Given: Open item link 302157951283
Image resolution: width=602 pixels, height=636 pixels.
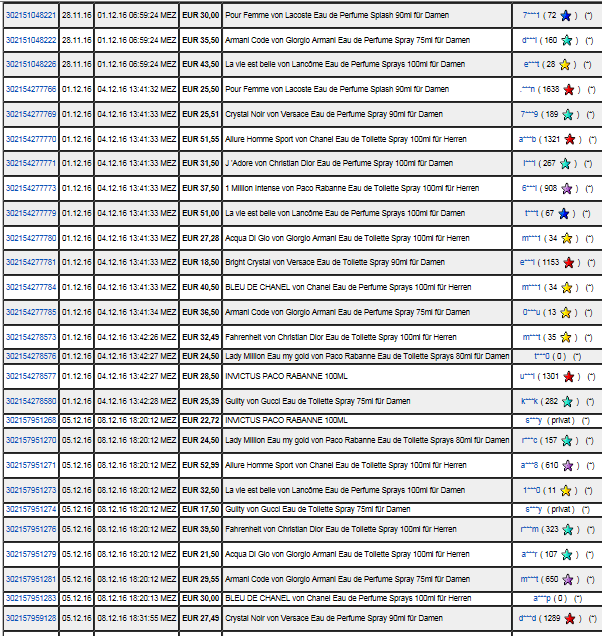Looking at the screenshot, I should tap(31, 598).
